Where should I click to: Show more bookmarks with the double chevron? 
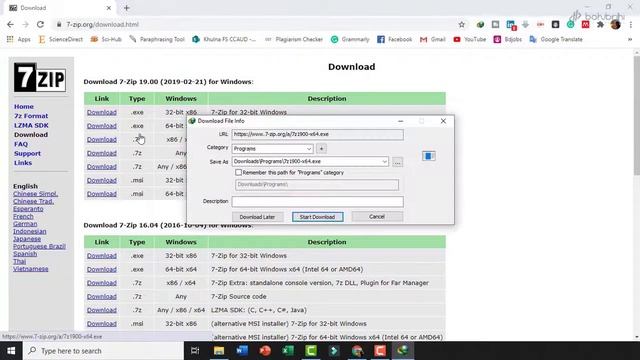click(630, 39)
